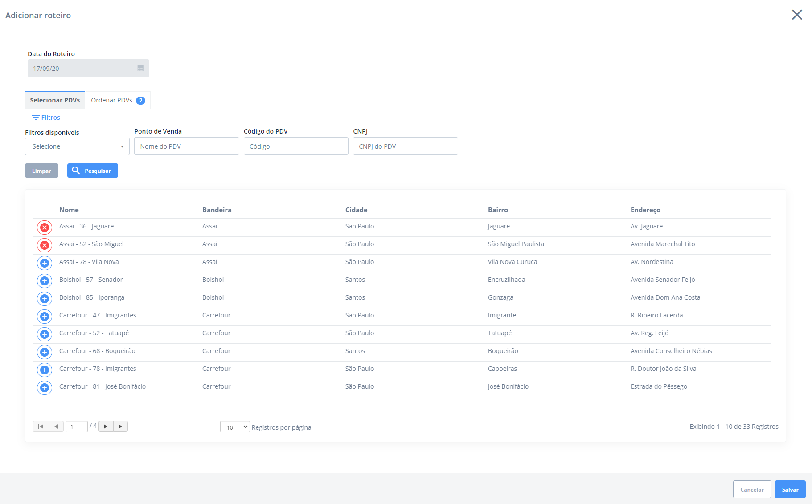Jump to last page of records

pyautogui.click(x=121, y=427)
